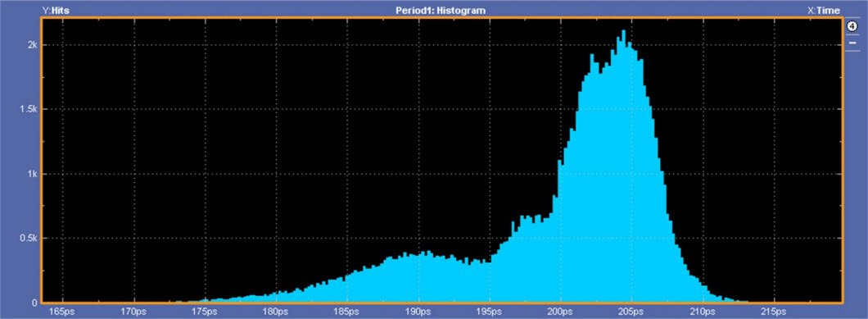Click the 2k tick on the vertical axis
The image size is (868, 319).
pyautogui.click(x=32, y=45)
